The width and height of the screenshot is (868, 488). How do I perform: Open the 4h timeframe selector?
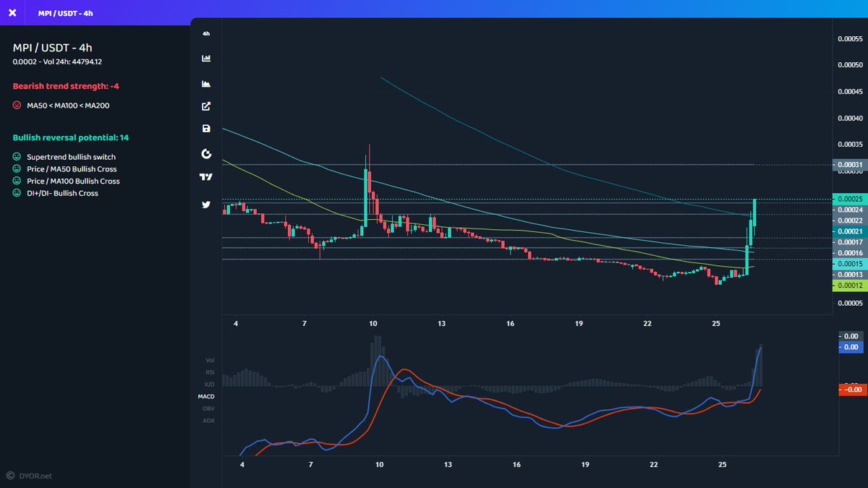pyautogui.click(x=206, y=34)
